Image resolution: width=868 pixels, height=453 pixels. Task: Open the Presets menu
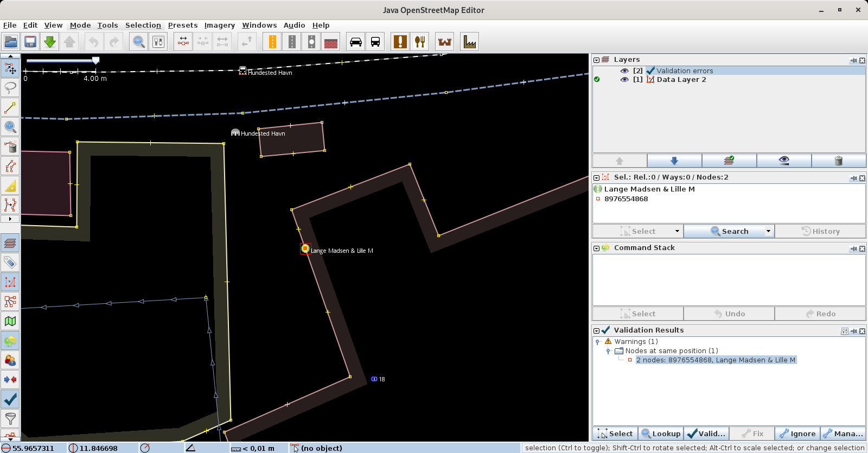[x=182, y=25]
